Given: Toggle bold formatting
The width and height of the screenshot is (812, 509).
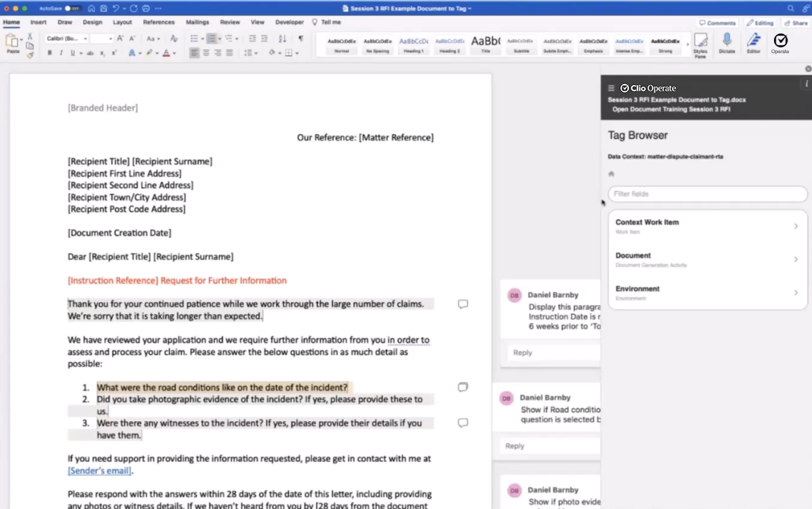Looking at the screenshot, I should [x=49, y=53].
